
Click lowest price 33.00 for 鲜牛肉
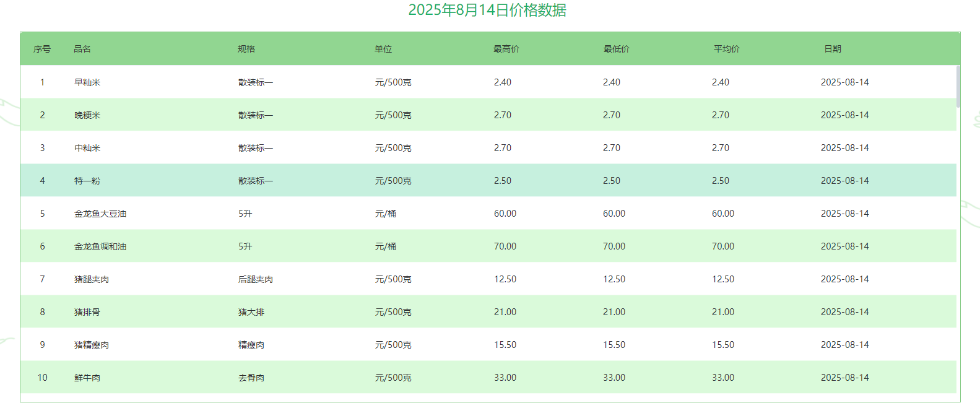pos(614,378)
